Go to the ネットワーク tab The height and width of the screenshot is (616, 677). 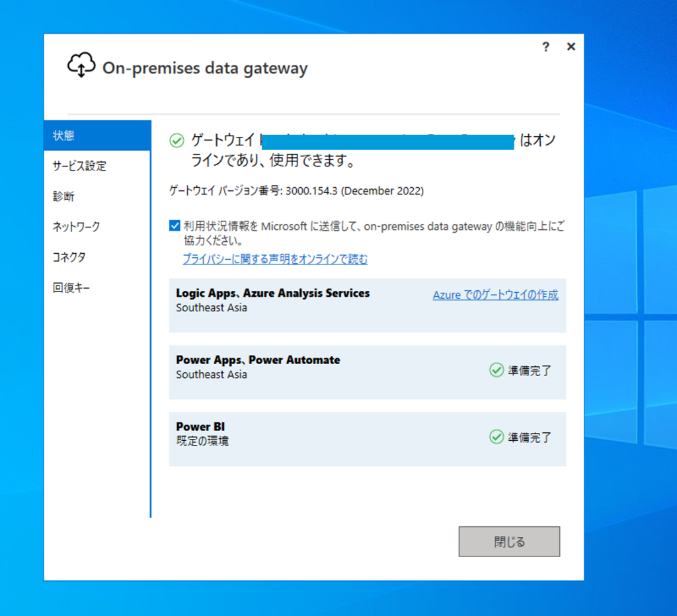[97, 227]
